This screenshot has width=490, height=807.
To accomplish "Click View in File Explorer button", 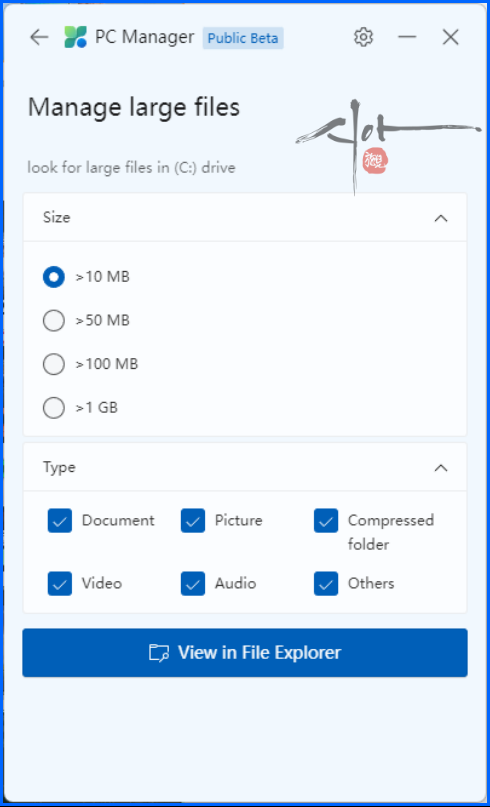I will [x=245, y=653].
